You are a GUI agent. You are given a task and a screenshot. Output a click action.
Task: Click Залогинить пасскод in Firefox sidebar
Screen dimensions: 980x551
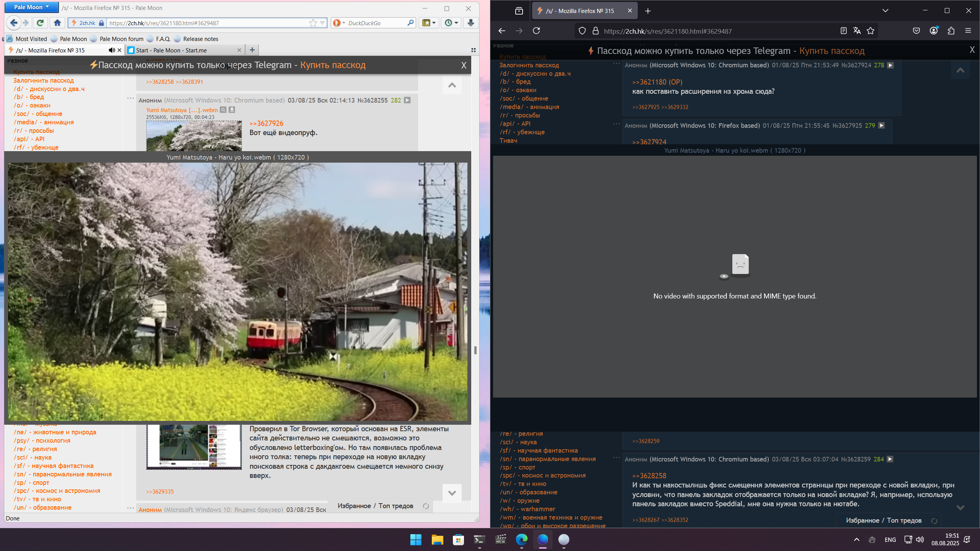529,65
